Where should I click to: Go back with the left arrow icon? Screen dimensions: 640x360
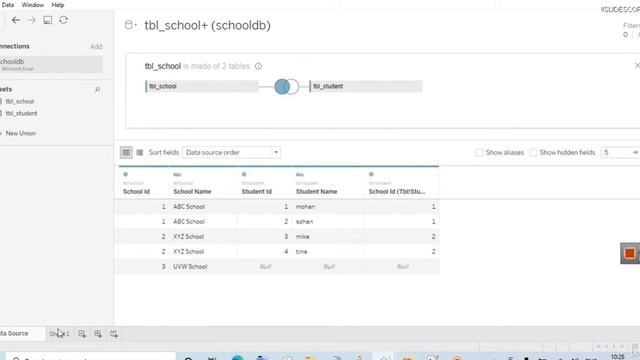click(16, 20)
